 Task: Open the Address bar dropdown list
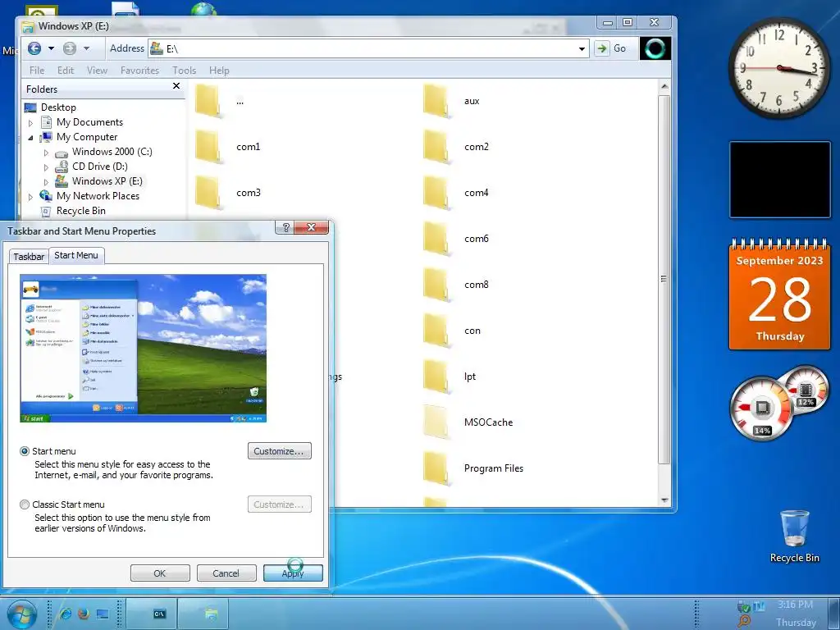[582, 48]
